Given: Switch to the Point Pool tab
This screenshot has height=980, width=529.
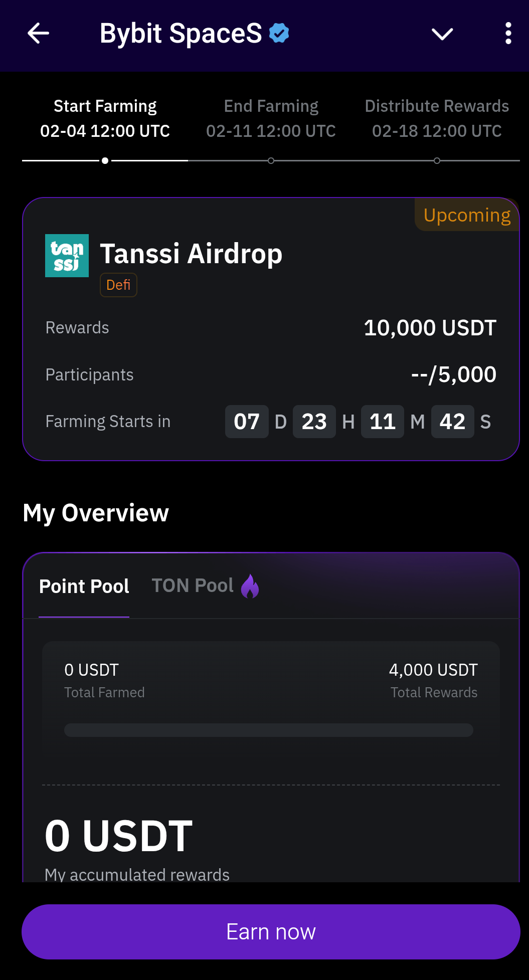Looking at the screenshot, I should click(x=84, y=586).
